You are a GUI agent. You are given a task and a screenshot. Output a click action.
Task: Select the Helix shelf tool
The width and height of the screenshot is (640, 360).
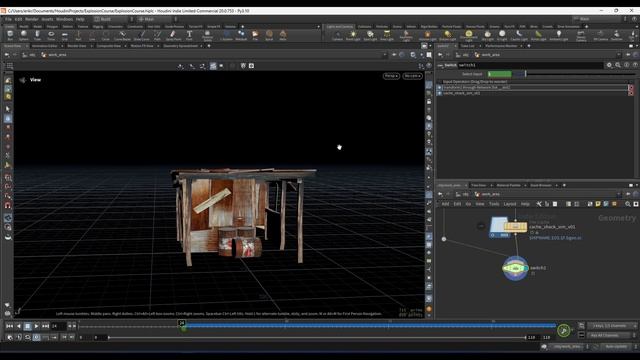tap(283, 36)
